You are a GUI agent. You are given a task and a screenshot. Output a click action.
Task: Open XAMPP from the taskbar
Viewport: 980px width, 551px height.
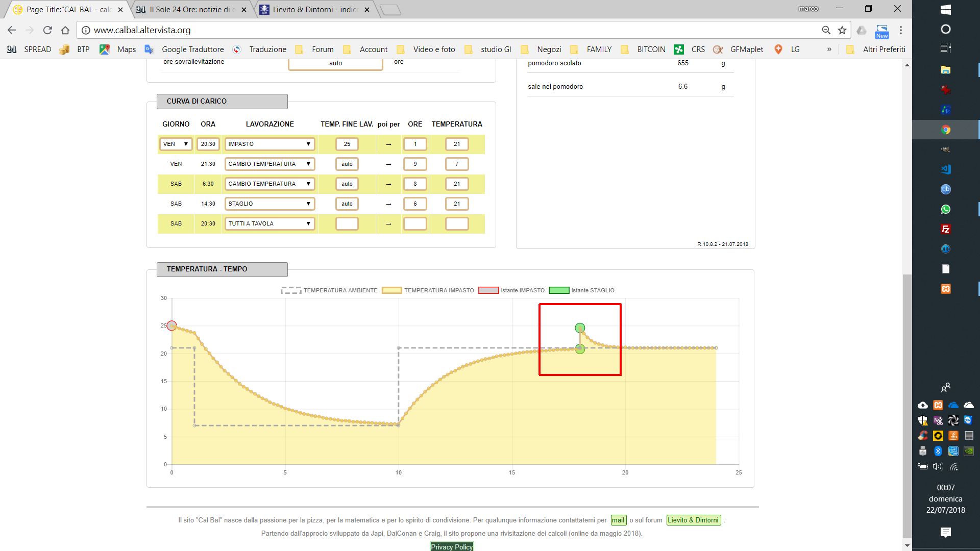point(946,289)
